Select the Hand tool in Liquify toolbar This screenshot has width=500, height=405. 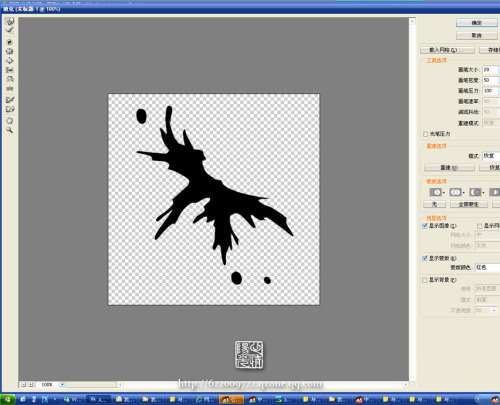tap(10, 121)
